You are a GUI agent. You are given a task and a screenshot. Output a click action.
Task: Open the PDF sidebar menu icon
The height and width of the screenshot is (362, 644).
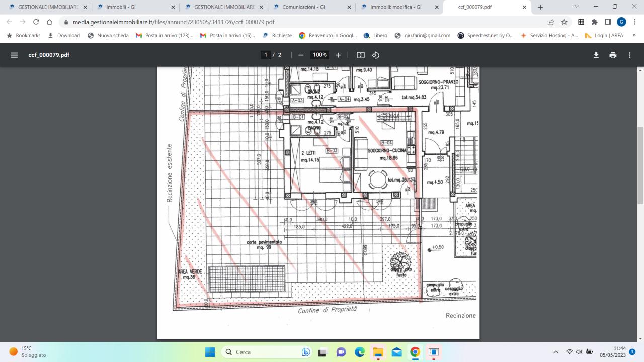14,55
